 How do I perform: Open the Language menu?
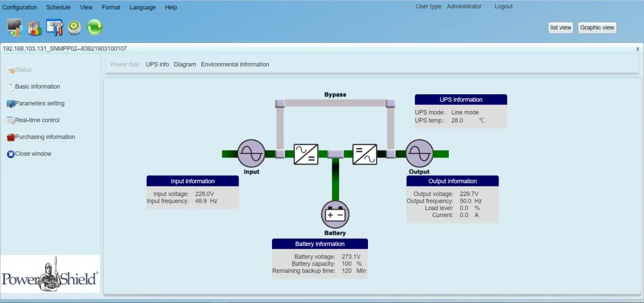click(143, 7)
